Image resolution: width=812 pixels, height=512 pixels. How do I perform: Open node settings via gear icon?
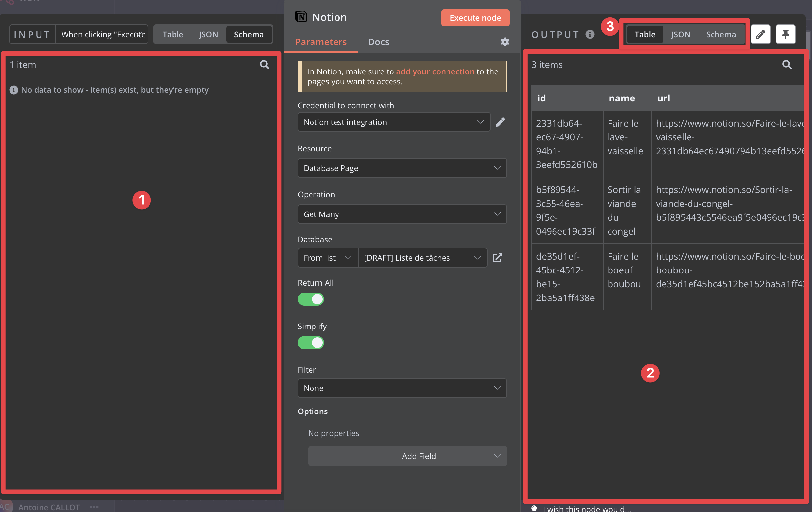point(504,42)
